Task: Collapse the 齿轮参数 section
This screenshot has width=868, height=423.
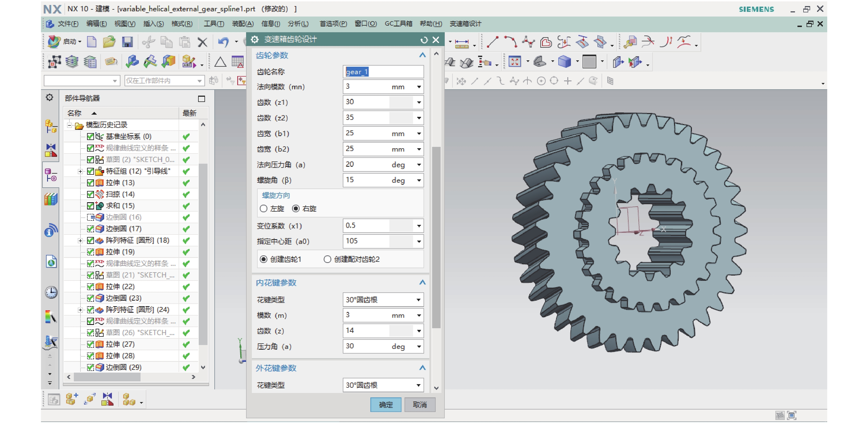Action: pyautogui.click(x=422, y=55)
